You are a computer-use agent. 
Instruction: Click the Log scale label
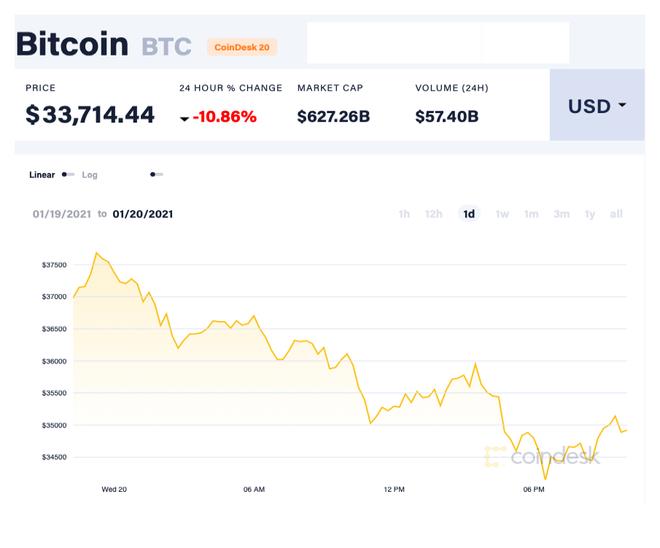90,175
